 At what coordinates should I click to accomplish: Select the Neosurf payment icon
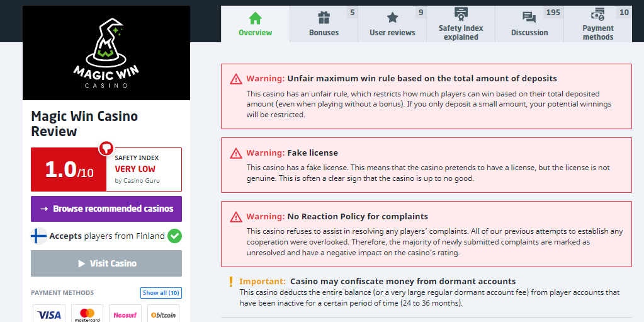click(125, 314)
